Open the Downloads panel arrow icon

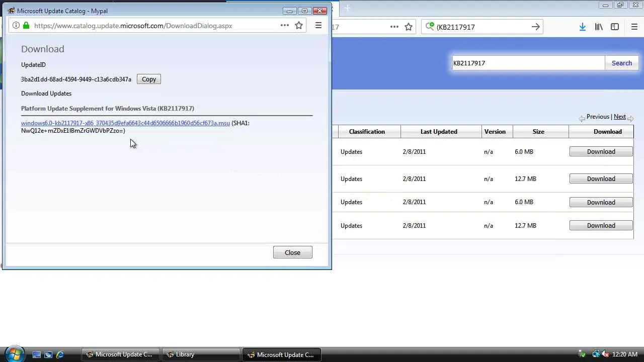(x=582, y=27)
